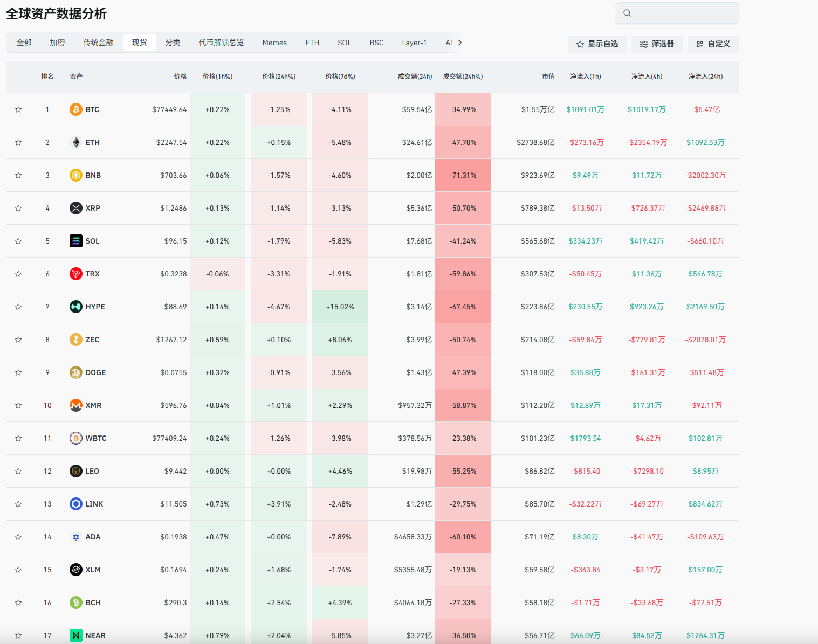This screenshot has width=818, height=644.
Task: Expand more category tabs with right chevron
Action: (459, 43)
